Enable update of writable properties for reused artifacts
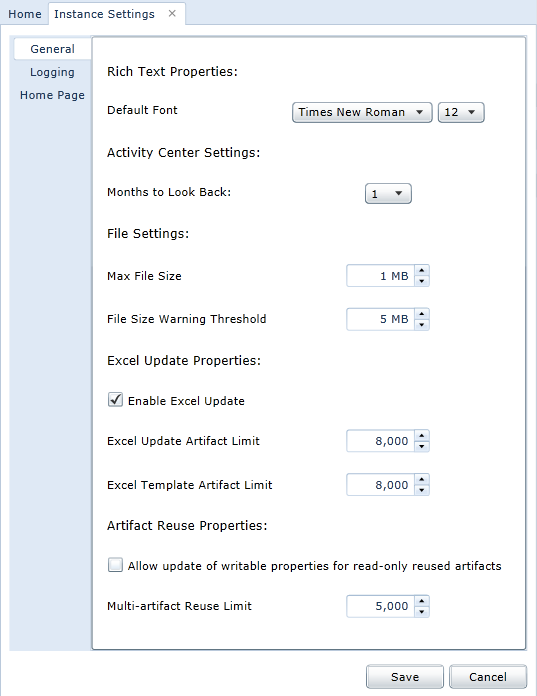This screenshot has width=537, height=696. (115, 565)
